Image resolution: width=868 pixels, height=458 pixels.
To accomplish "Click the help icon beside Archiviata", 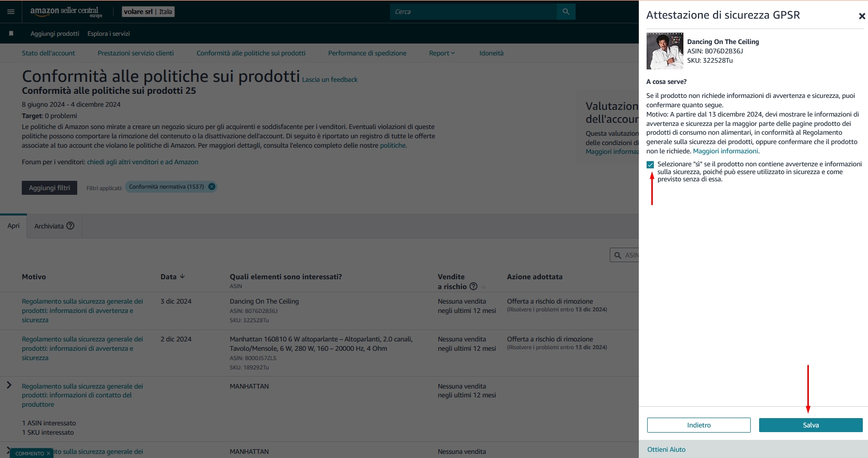I will pyautogui.click(x=71, y=226).
